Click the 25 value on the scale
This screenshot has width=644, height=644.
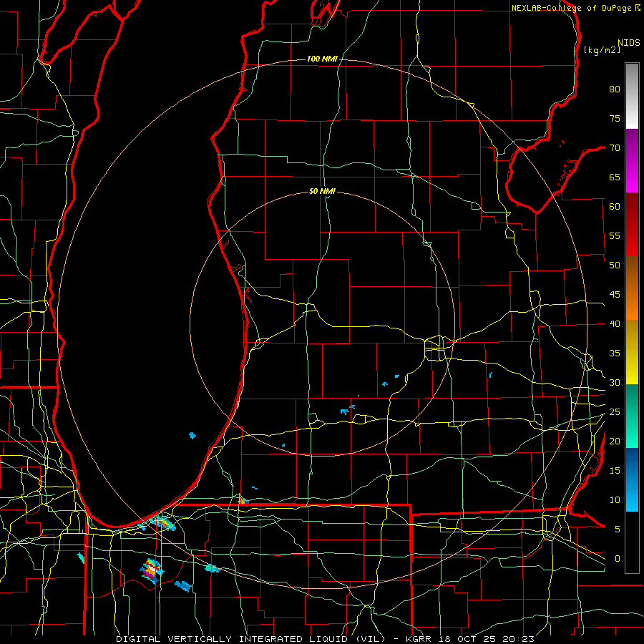[615, 412]
